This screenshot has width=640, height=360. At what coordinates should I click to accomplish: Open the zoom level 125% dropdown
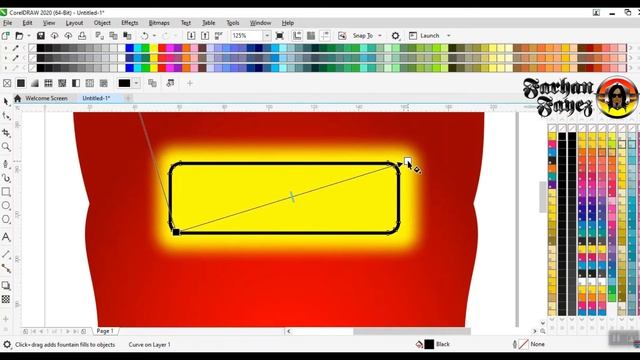pyautogui.click(x=267, y=36)
